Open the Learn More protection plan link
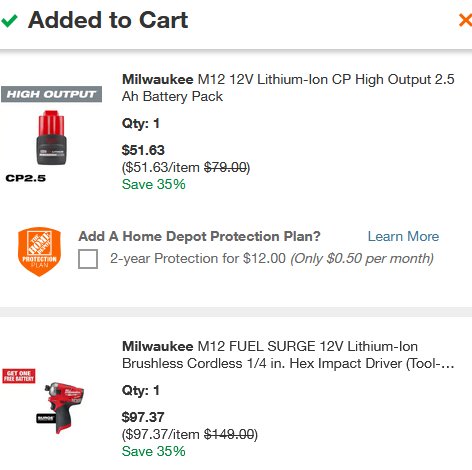The width and height of the screenshot is (472, 470). 403,236
